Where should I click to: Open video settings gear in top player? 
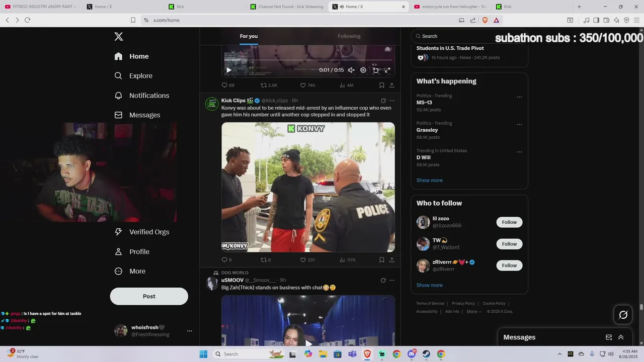[x=363, y=70]
